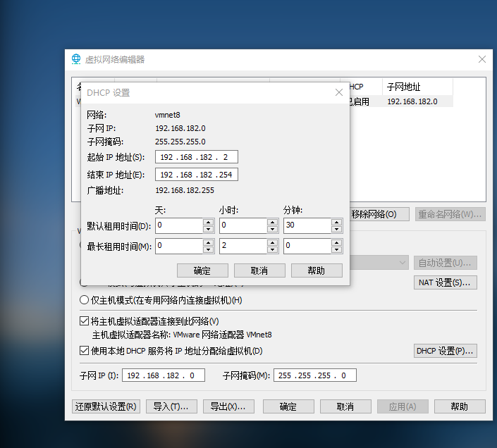
Task: Click 还原默认设置(R) button
Action: tap(106, 406)
